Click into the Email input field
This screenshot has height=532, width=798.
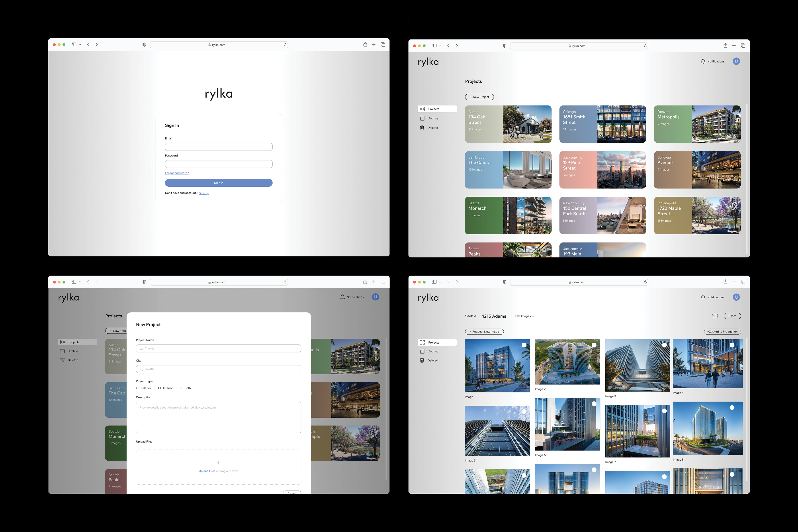[219, 147]
